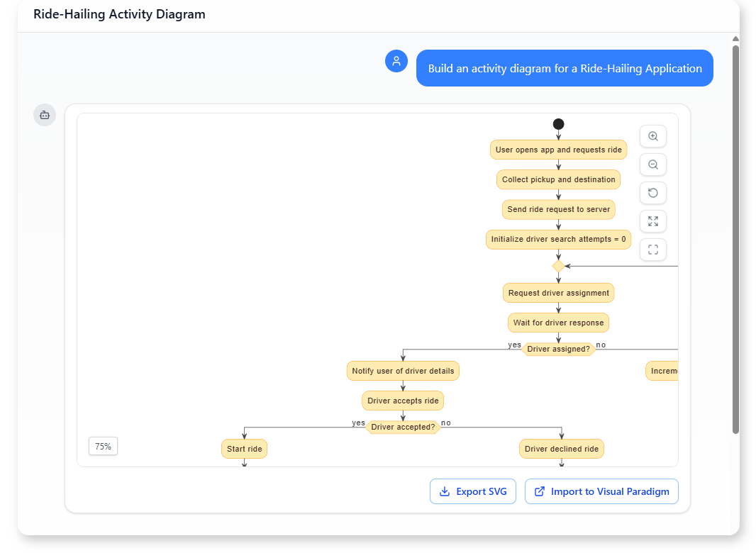The width and height of the screenshot is (756, 553).
Task: Select the 'Start ride' activity node
Action: (244, 449)
